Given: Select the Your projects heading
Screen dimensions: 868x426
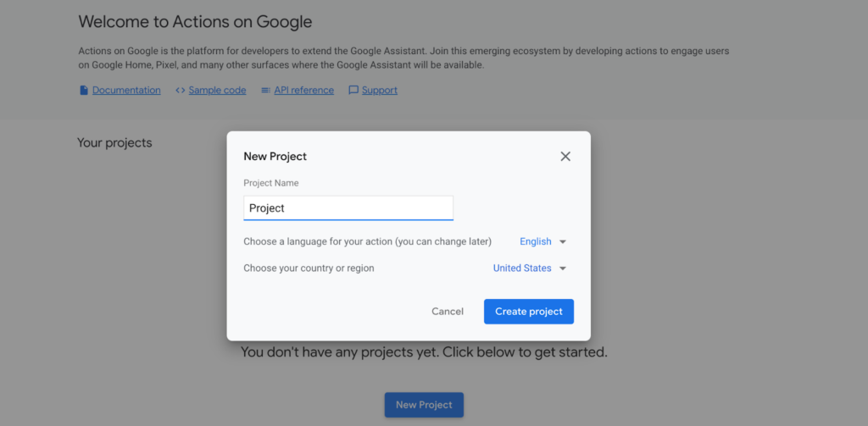Looking at the screenshot, I should pos(114,143).
